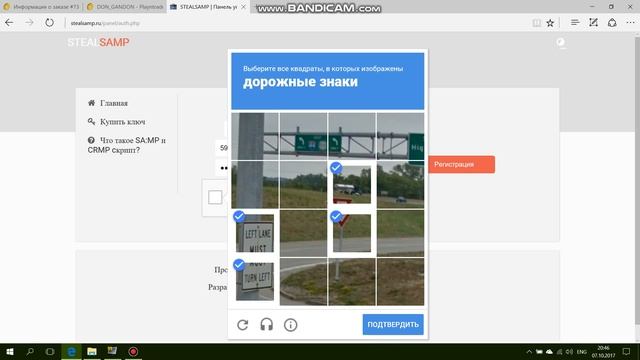Go back in browser
This screenshot has height=360, width=640.
pyautogui.click(x=9, y=23)
